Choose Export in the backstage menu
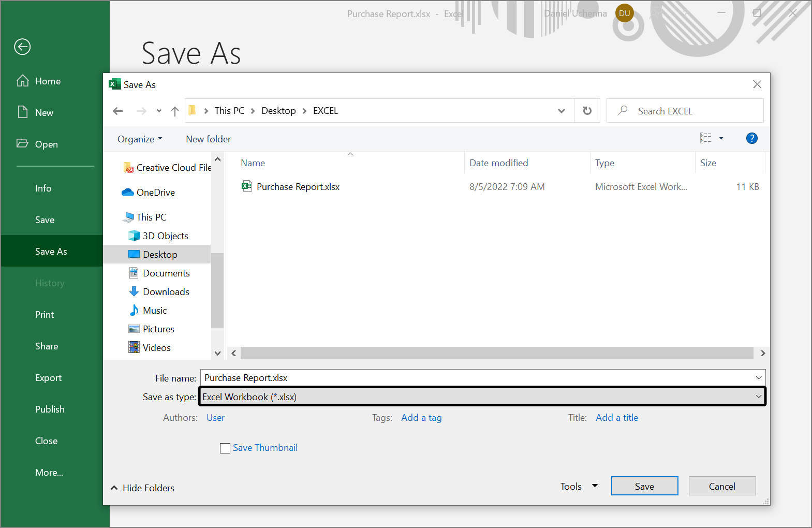Viewport: 812px width, 528px height. tap(48, 378)
